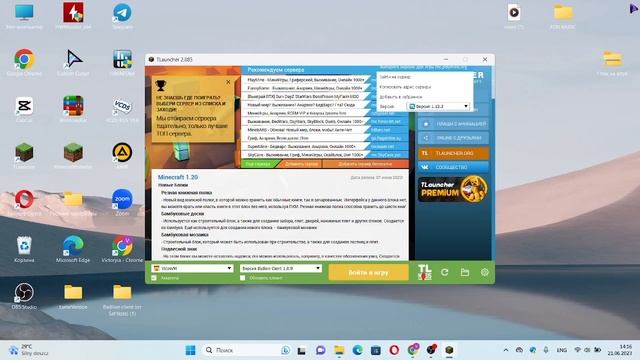Click the refresh icon in TLauncher's bottom bar
640x360 pixels.
tap(445, 272)
